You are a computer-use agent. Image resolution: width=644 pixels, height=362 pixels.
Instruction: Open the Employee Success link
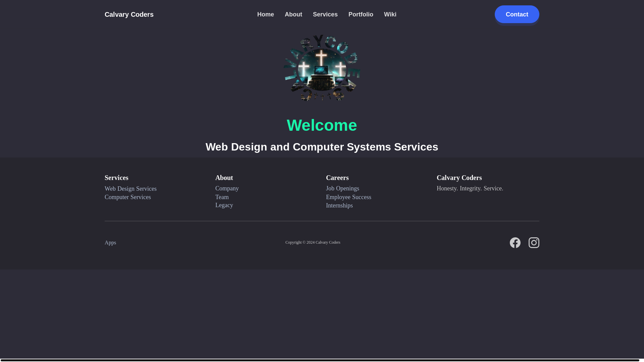[x=348, y=197]
